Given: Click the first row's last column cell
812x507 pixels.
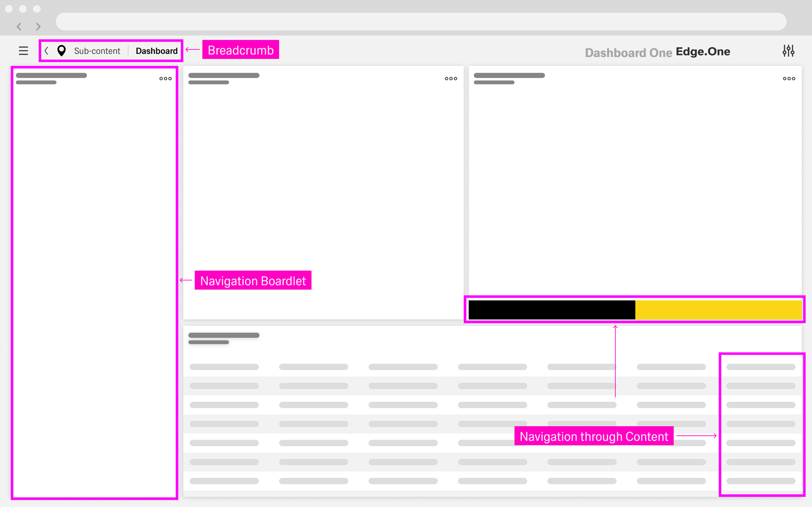Looking at the screenshot, I should tap(760, 367).
